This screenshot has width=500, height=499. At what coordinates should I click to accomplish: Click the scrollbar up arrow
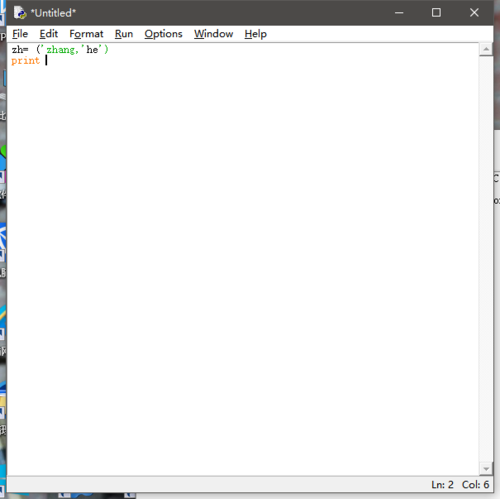486,49
